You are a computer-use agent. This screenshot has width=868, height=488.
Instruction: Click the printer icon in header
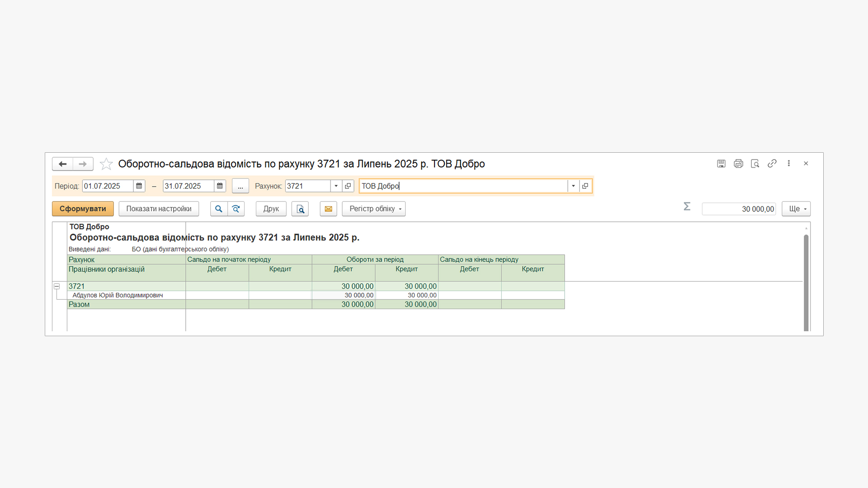(x=738, y=164)
